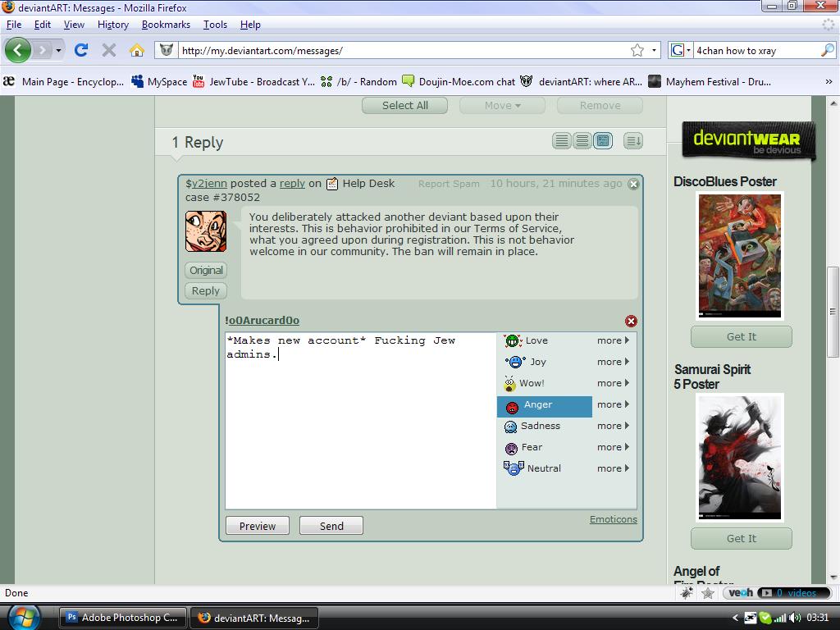Switch to the first message view mode
This screenshot has height=630, width=840.
[x=562, y=141]
